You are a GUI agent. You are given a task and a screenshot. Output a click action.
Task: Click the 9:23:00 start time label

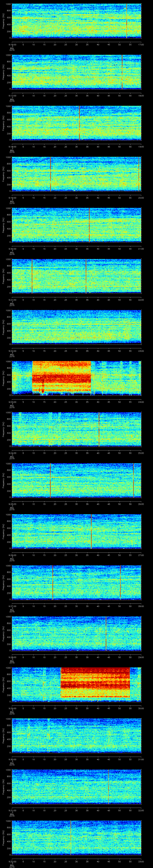coord(12,402)
